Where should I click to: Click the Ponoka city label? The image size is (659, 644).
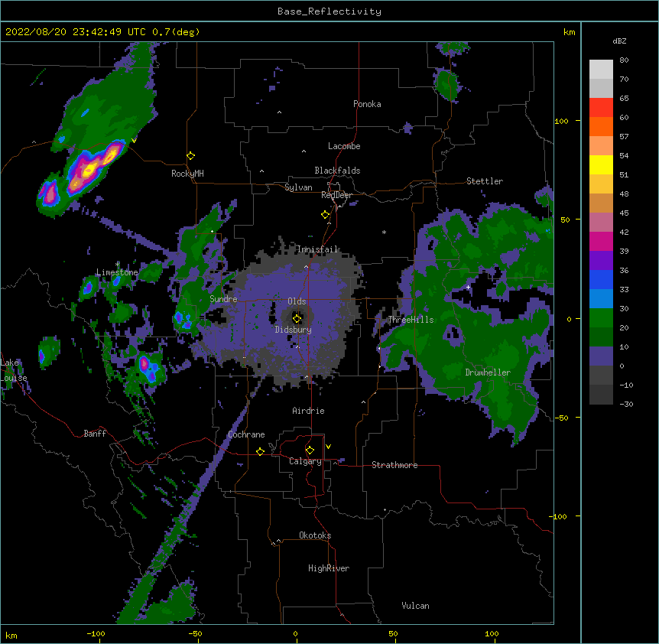(x=367, y=104)
